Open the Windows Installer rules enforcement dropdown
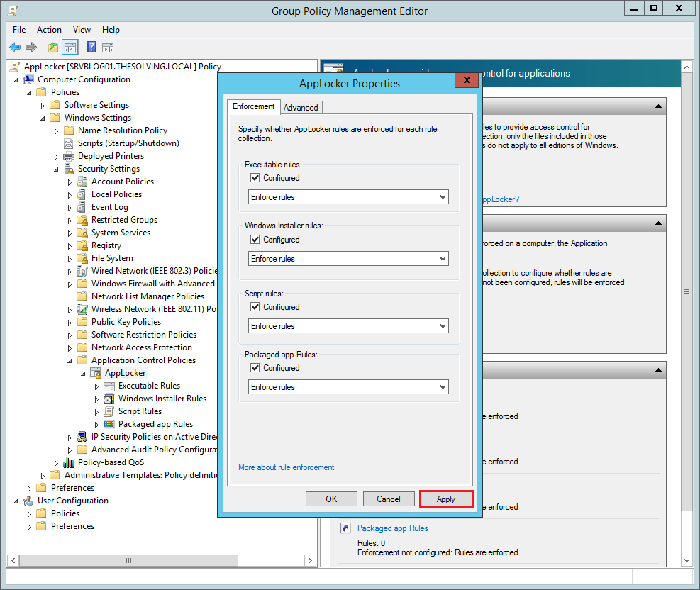 coord(348,259)
